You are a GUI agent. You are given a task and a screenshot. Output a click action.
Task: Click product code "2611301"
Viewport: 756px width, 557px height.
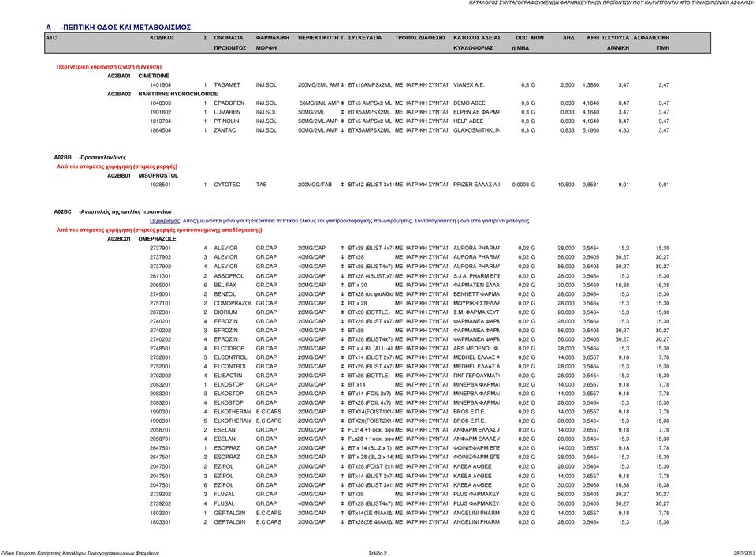point(160,276)
